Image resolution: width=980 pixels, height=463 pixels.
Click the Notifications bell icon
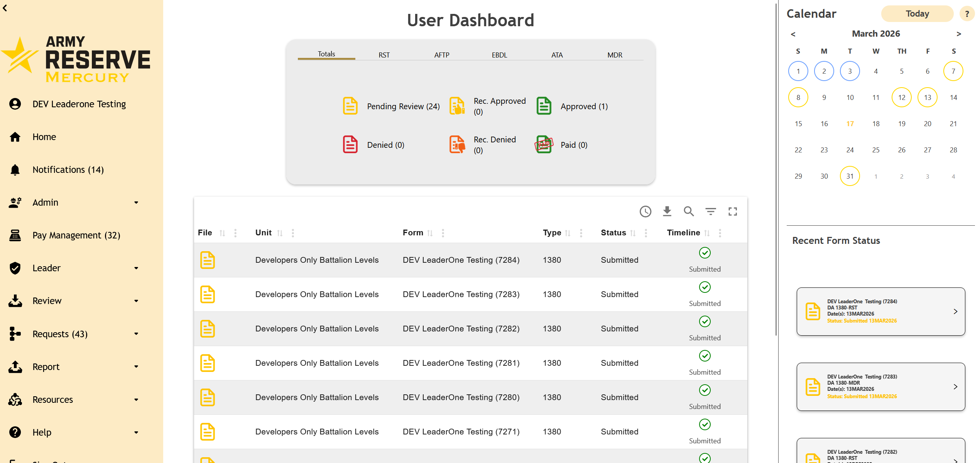(x=15, y=170)
